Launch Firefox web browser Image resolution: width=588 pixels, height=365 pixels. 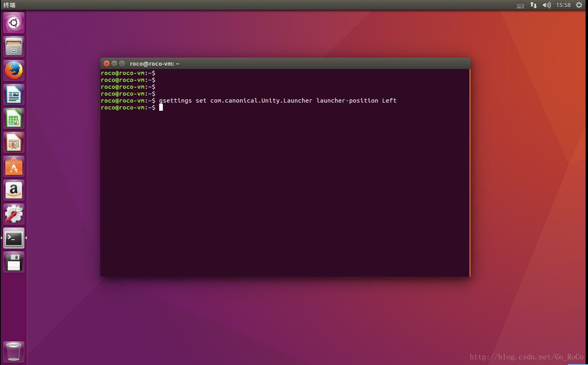tap(14, 71)
